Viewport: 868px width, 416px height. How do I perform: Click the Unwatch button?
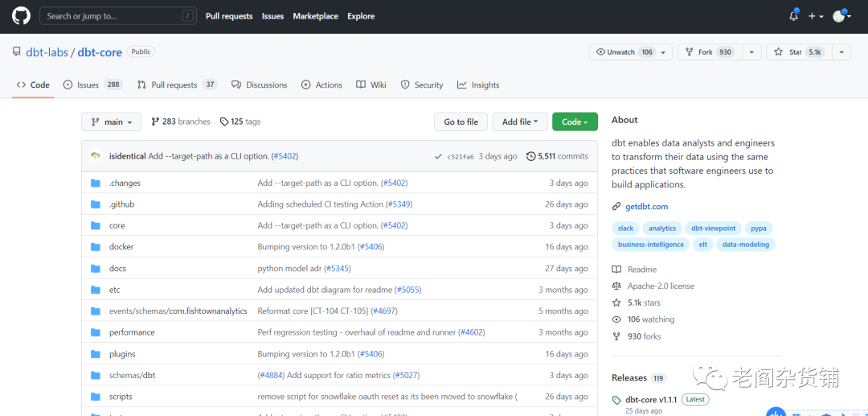(x=631, y=52)
